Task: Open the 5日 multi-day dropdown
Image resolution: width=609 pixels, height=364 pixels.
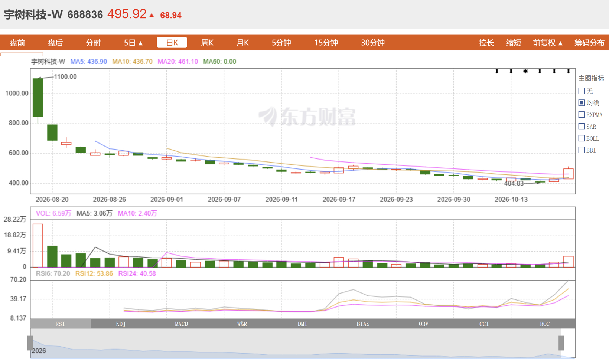Action: [133, 43]
